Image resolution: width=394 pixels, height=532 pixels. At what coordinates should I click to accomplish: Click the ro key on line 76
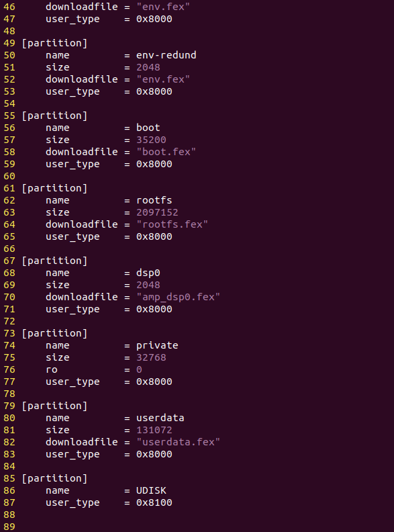[x=52, y=369]
